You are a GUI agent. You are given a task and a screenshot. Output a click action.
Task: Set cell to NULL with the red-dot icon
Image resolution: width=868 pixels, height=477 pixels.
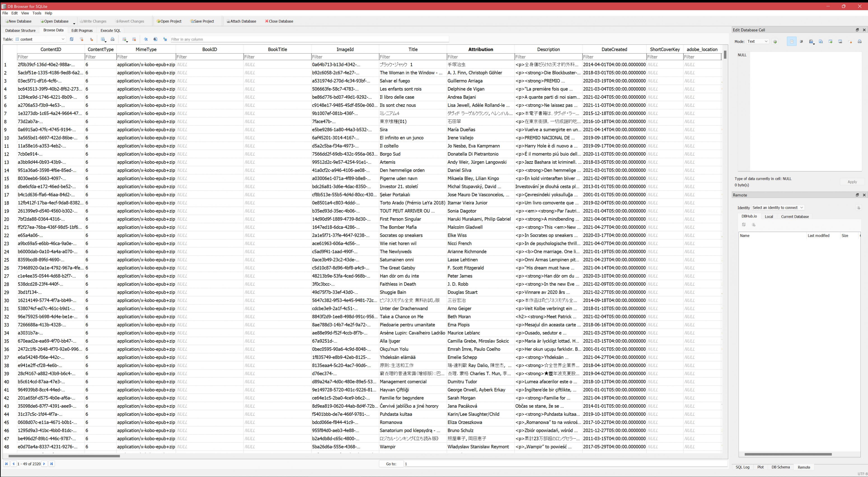pos(850,42)
